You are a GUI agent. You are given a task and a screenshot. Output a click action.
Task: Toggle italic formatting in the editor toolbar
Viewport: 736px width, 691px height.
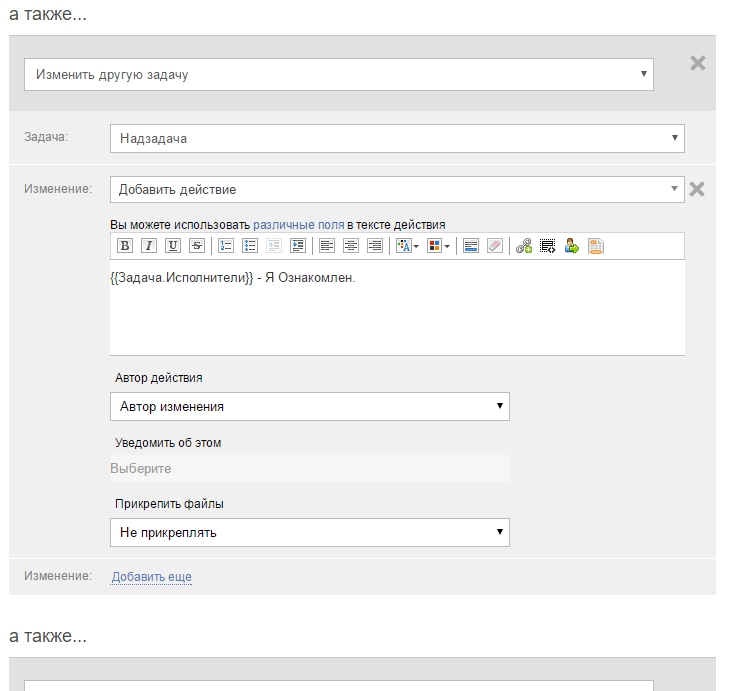148,246
